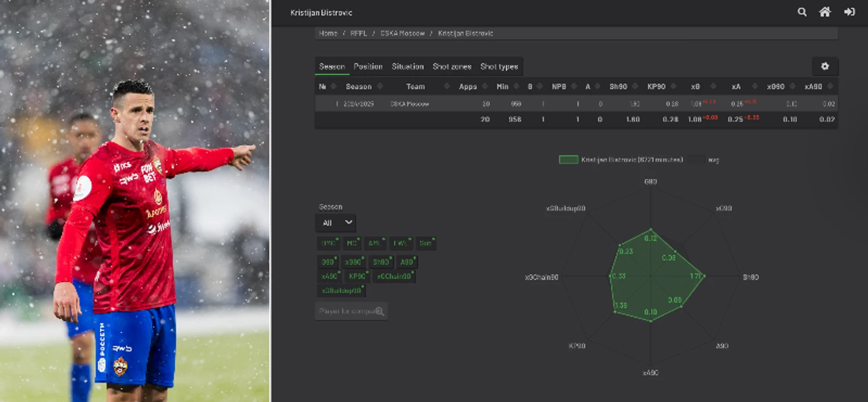Viewport: 868px width, 402px height.
Task: Open the search magnifier in top bar
Action: point(802,12)
